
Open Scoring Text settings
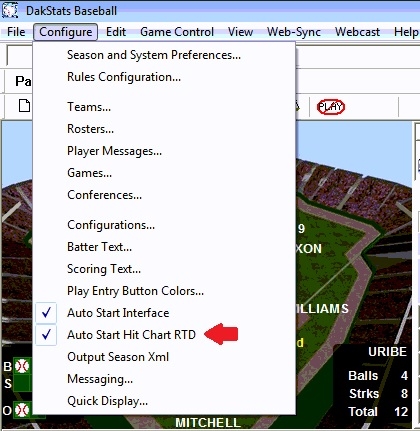(164, 269)
